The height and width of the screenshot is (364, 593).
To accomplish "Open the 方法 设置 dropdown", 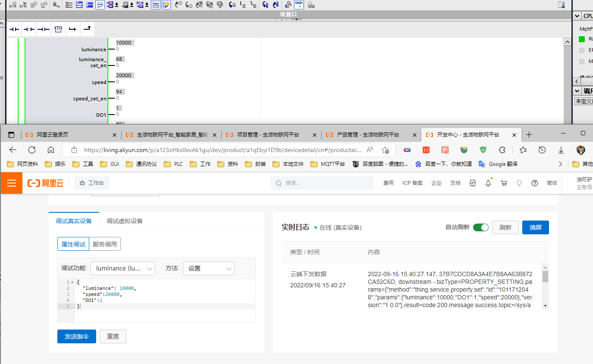I will point(209,268).
